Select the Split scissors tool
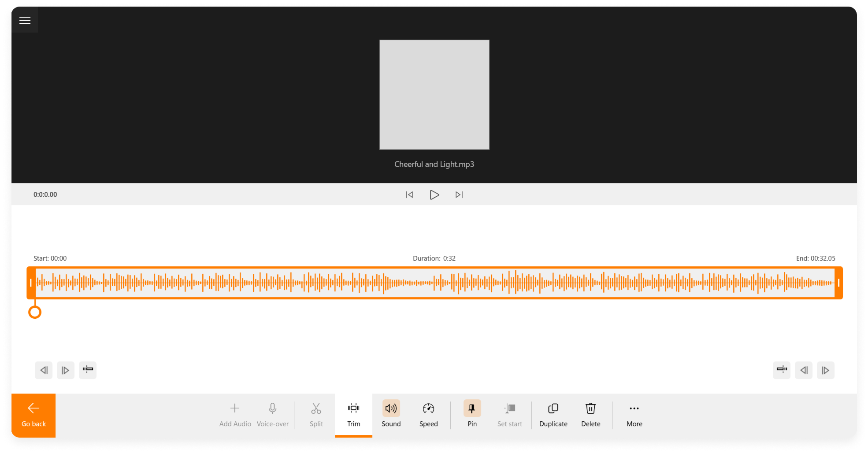Image resolution: width=868 pixels, height=453 pixels. click(316, 415)
